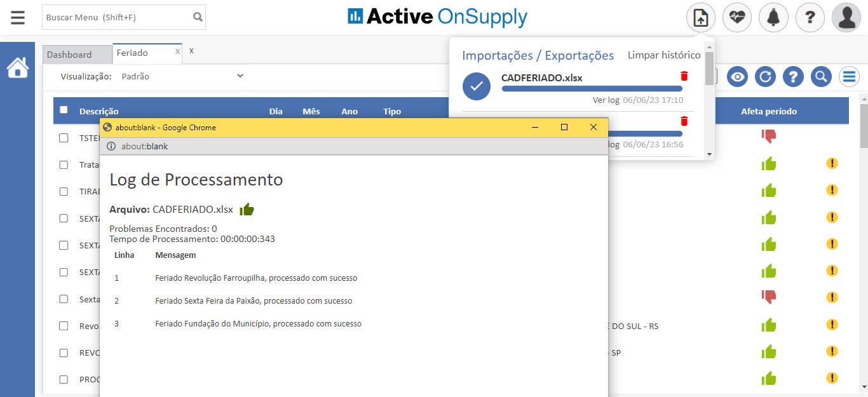Image resolution: width=868 pixels, height=397 pixels.
Task: Open the help question mark icon
Action: tap(810, 17)
